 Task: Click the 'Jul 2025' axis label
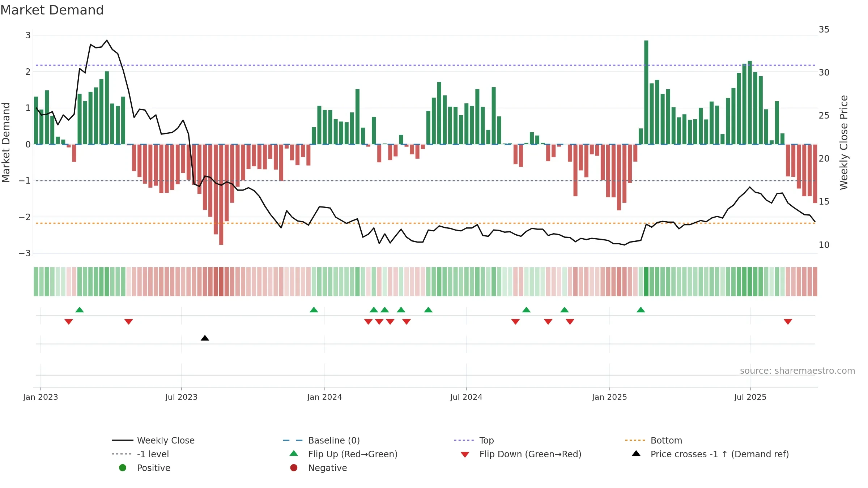point(750,397)
